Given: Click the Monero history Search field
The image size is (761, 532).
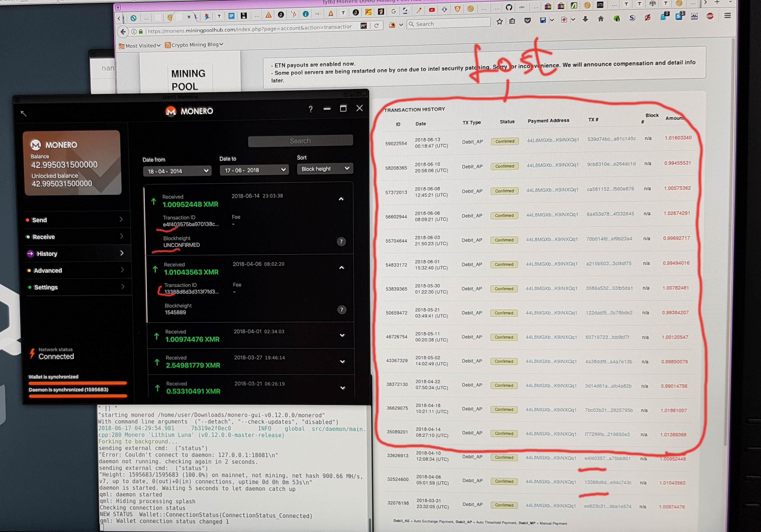Looking at the screenshot, I should 300,141.
